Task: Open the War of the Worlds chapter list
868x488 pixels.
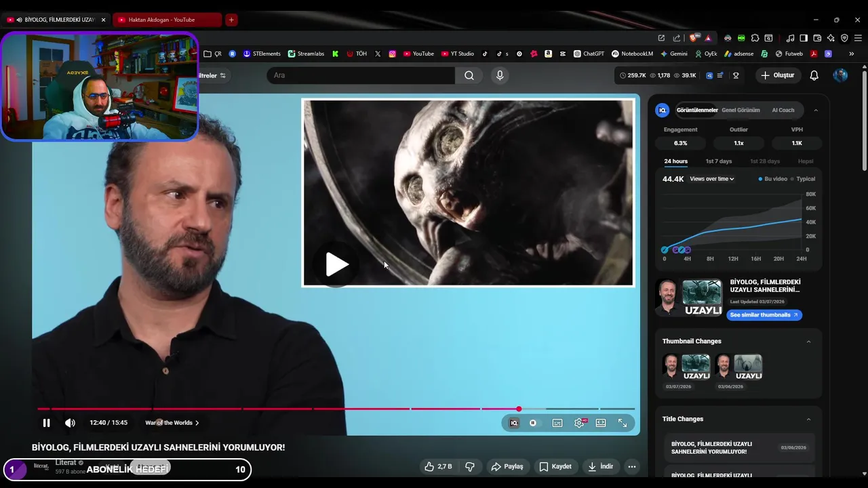Action: pos(172,423)
